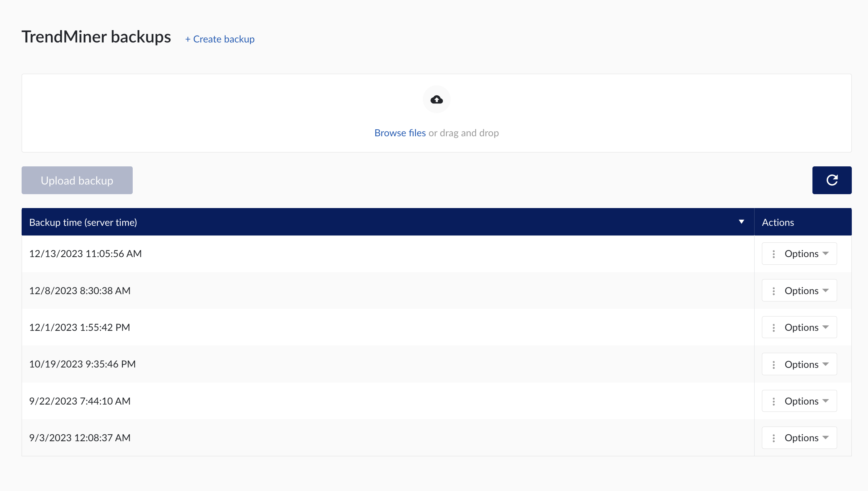The width and height of the screenshot is (868, 491).
Task: Click kebab dots for 9/22/2023 backup
Action: click(773, 401)
